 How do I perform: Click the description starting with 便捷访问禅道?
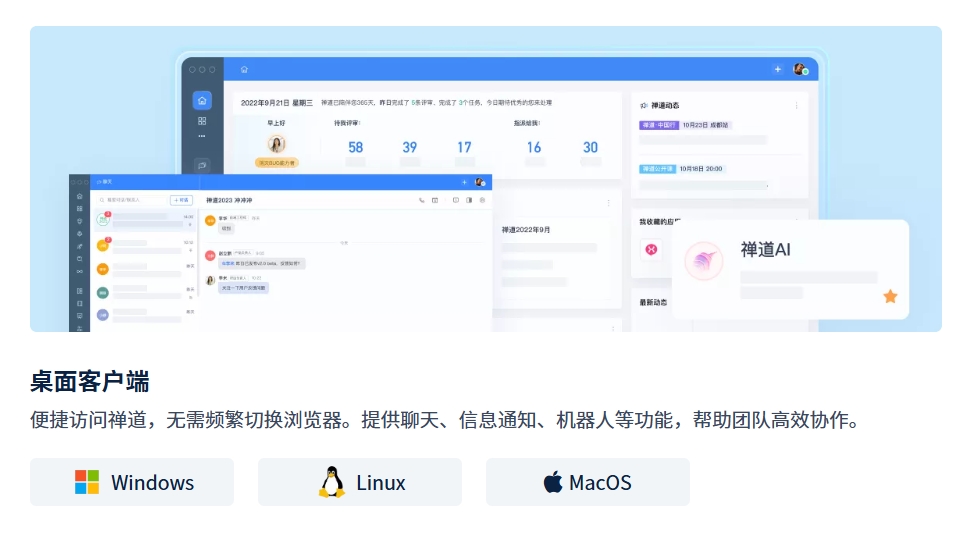tap(445, 420)
